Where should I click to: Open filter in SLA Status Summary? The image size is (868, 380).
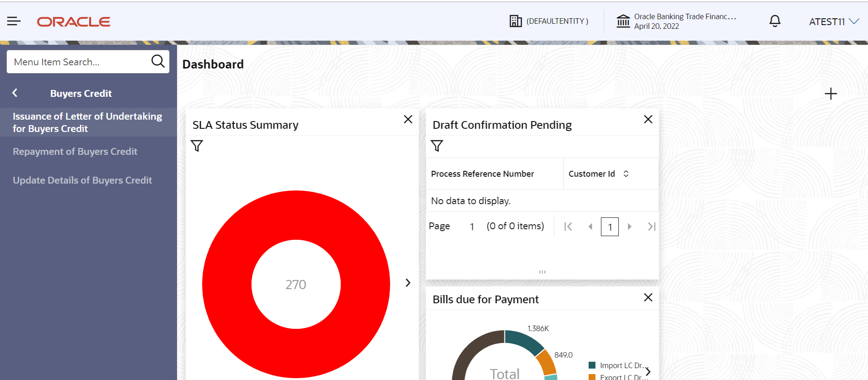coord(197,146)
